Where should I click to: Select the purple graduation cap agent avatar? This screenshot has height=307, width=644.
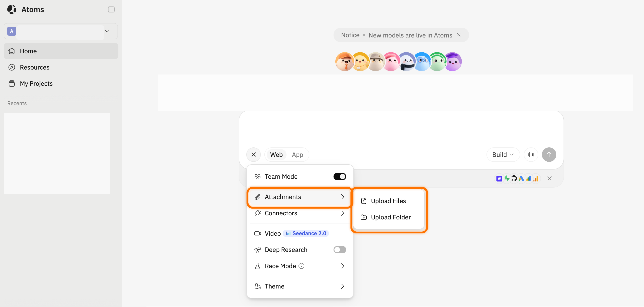(x=453, y=62)
